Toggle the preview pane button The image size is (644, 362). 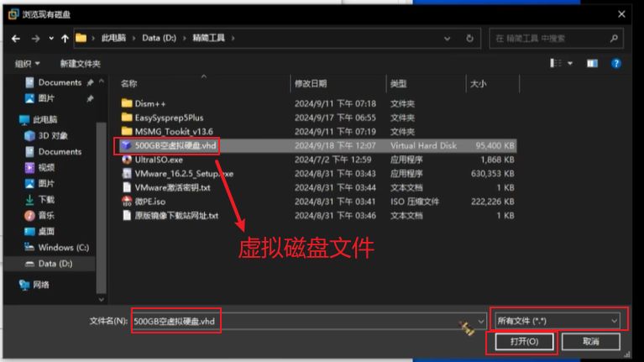592,63
